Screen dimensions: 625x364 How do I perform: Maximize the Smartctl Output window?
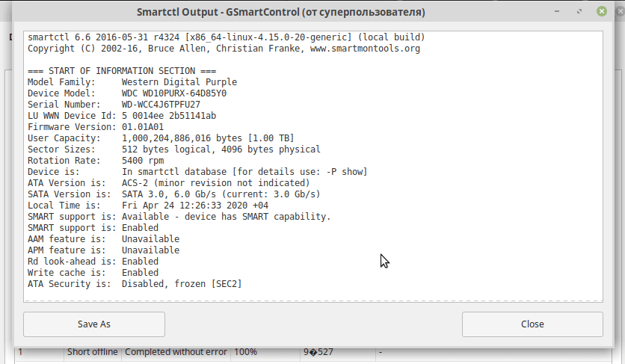pos(579,11)
